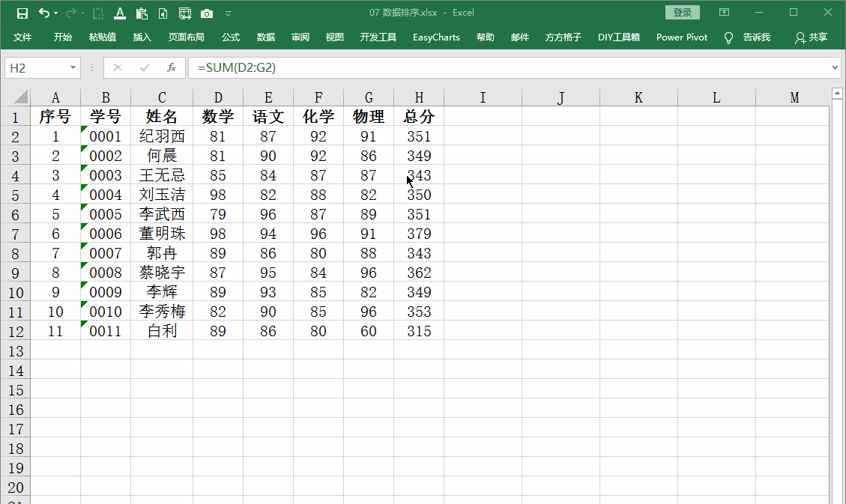This screenshot has width=846, height=504.
Task: Select cell with name 王无忌
Action: 162,175
